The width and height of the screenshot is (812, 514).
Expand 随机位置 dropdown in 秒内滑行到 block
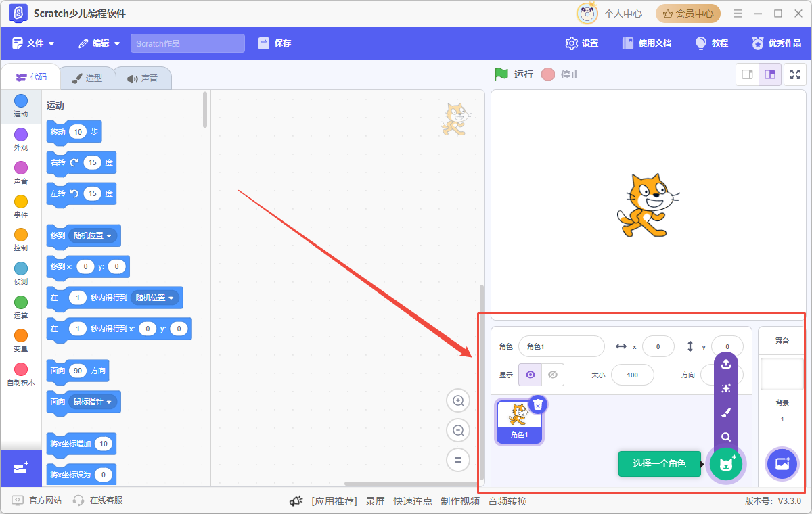[156, 298]
